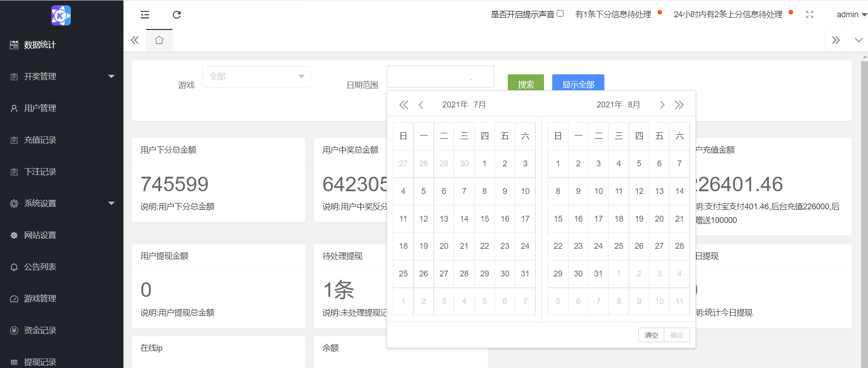
Task: Click the 日期范围 input field
Action: [x=440, y=77]
